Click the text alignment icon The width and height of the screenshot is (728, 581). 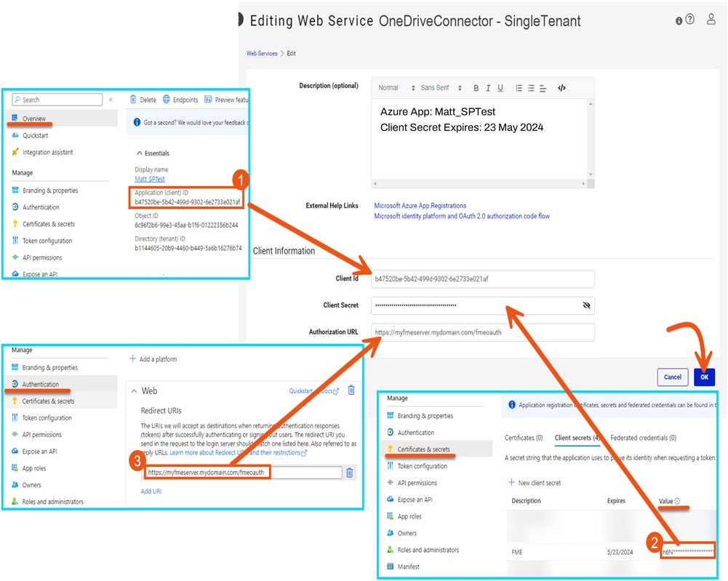tap(543, 88)
